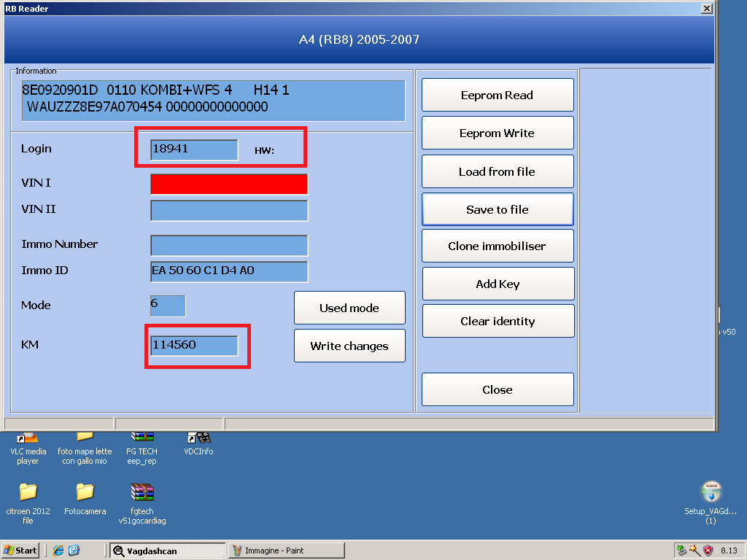
Task: Open the fgtech v51gocardiag archive icon
Action: (142, 493)
